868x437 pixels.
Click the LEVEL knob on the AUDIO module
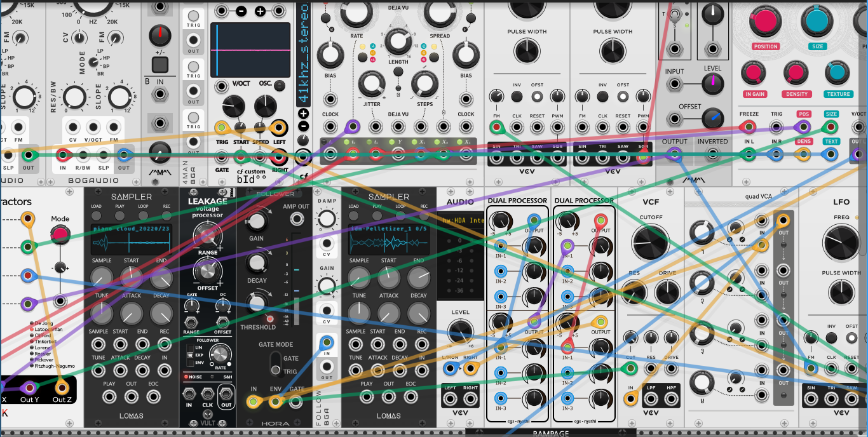pos(461,333)
